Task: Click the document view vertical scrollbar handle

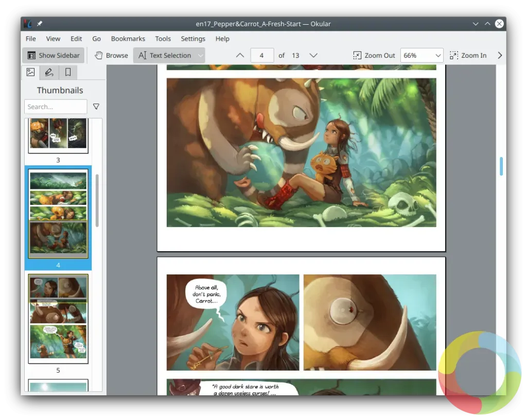Action: click(501, 166)
